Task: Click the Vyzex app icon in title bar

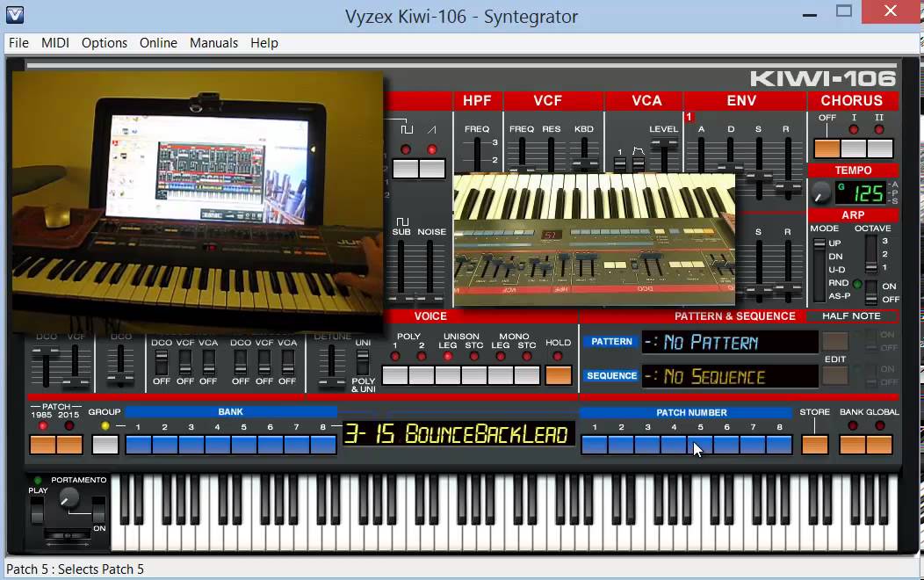Action: pyautogui.click(x=15, y=15)
